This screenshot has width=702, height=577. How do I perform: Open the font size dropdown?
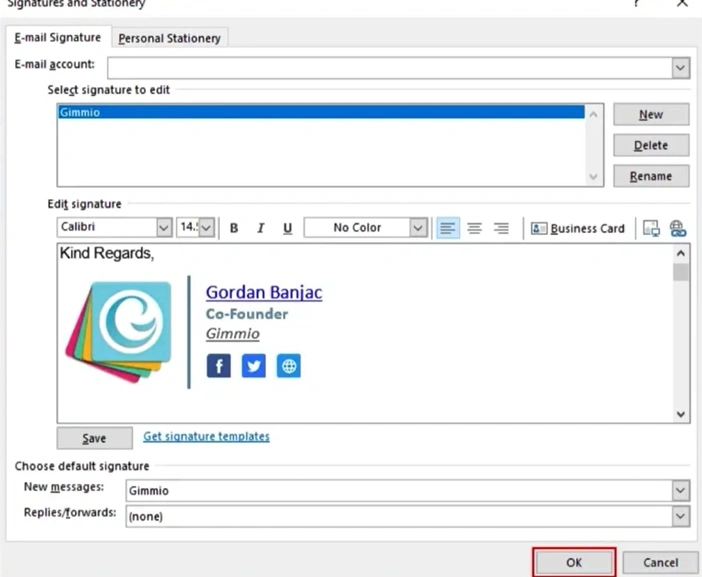tap(206, 227)
